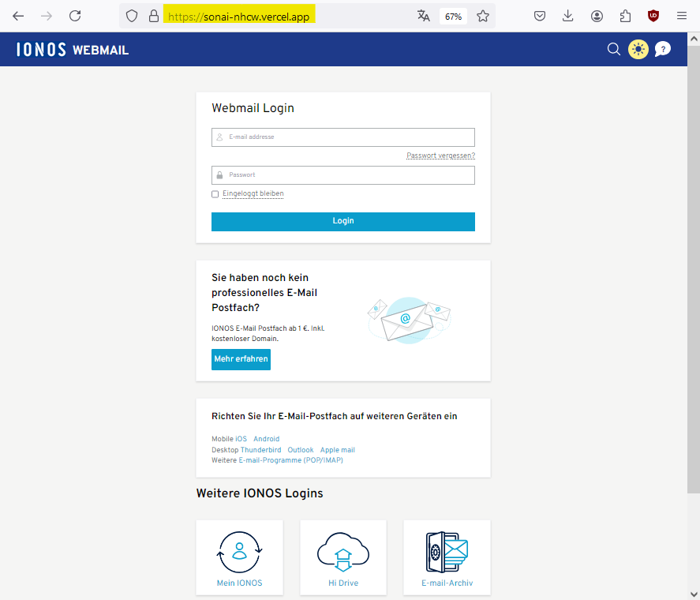Screen dimensions: 700x600
Task: Open the Thunderbird desktop setup link
Action: point(260,450)
